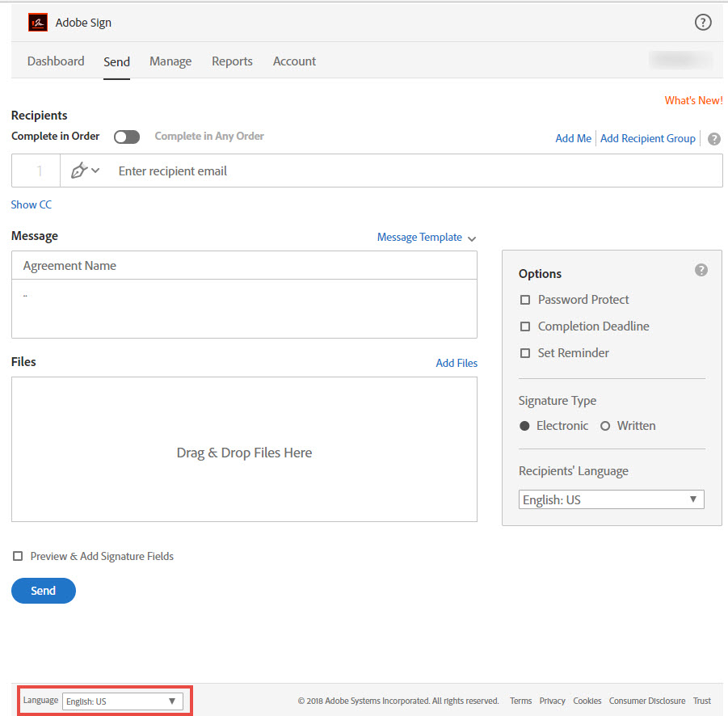The image size is (728, 716).
Task: Select the Written signature type
Action: 605,426
